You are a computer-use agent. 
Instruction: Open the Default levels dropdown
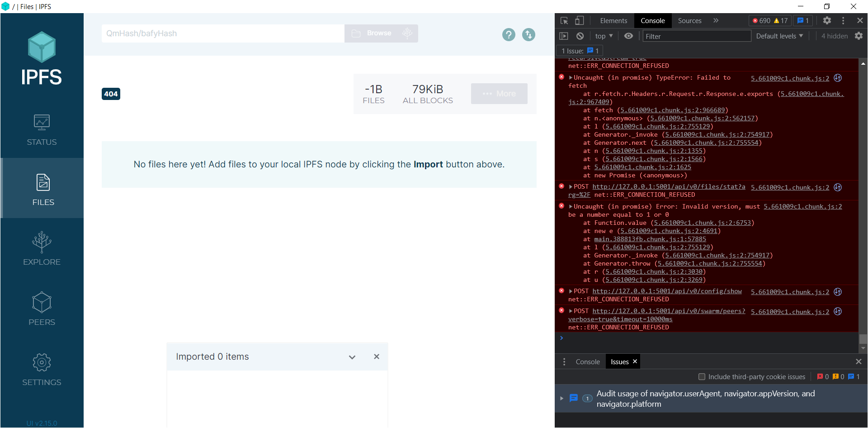coord(778,36)
